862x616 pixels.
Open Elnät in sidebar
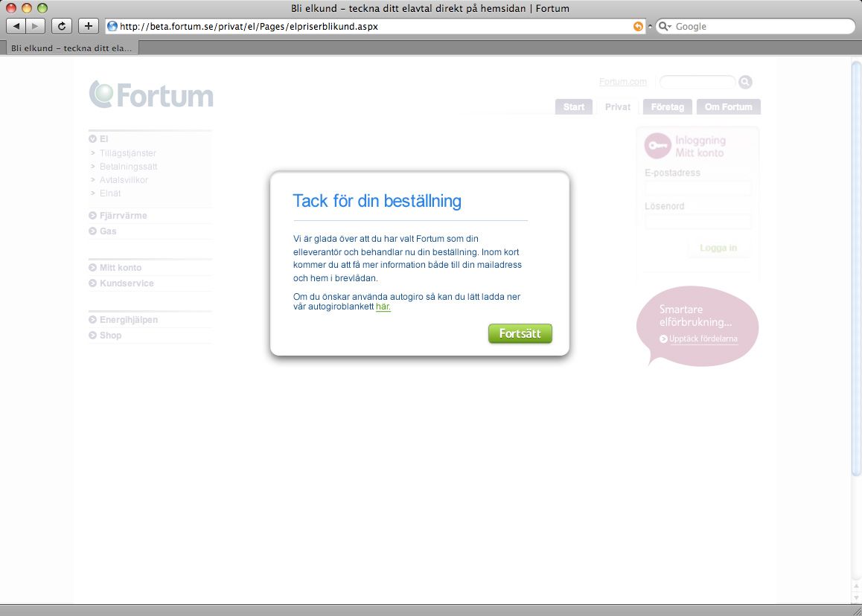110,193
